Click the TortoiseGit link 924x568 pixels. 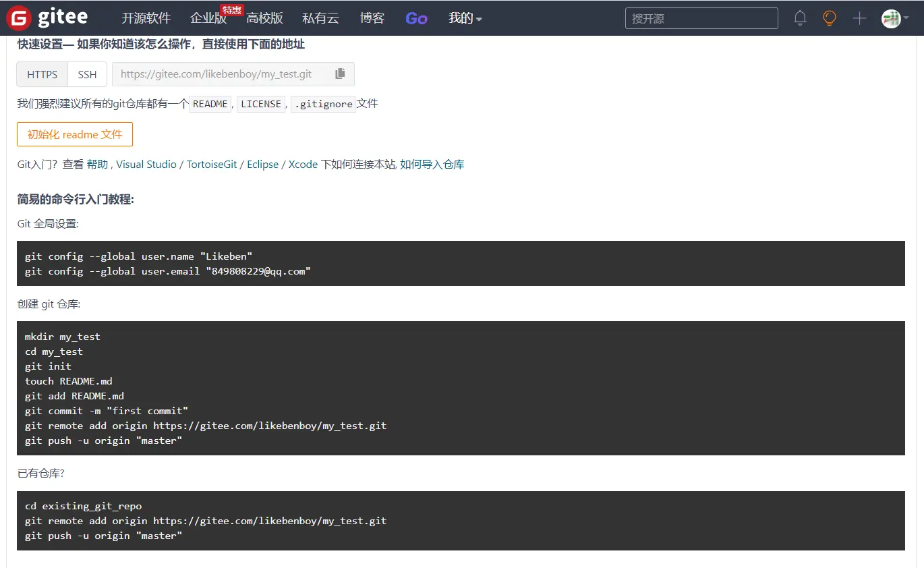click(212, 164)
